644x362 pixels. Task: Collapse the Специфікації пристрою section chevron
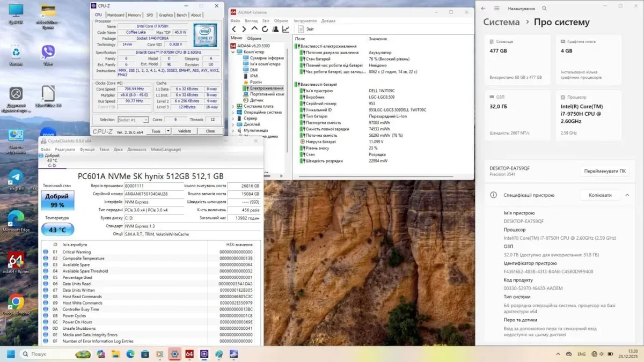627,195
